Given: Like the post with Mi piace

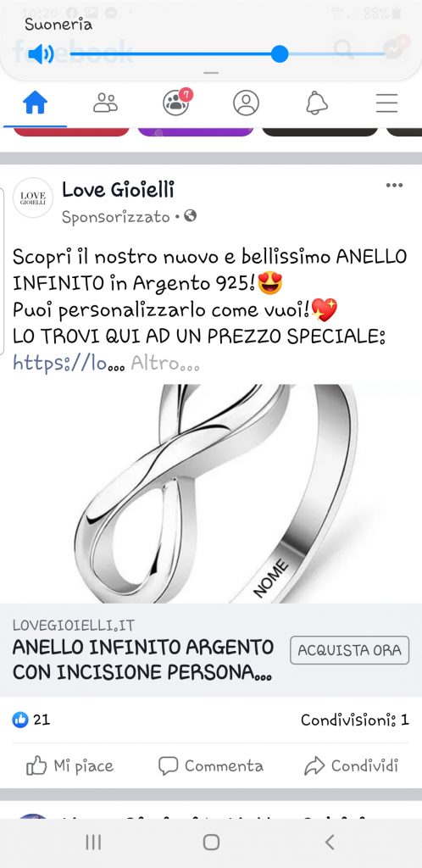Looking at the screenshot, I should coord(69,766).
